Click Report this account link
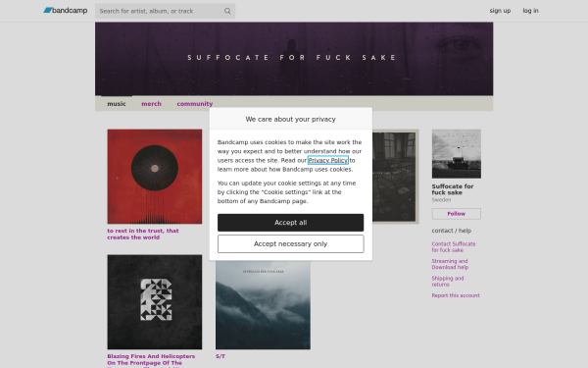The image size is (588, 368). coord(456,295)
